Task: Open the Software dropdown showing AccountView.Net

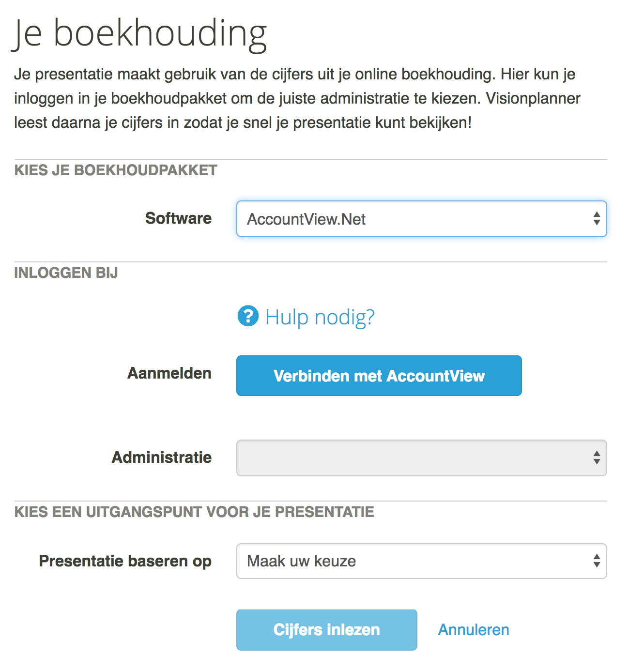Action: 421,219
